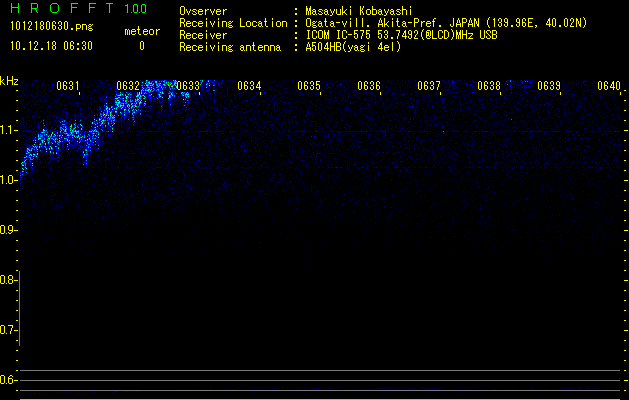The width and height of the screenshot is (629, 400).
Task: Click the 0.9 frequency axis label
Action: click(x=8, y=230)
